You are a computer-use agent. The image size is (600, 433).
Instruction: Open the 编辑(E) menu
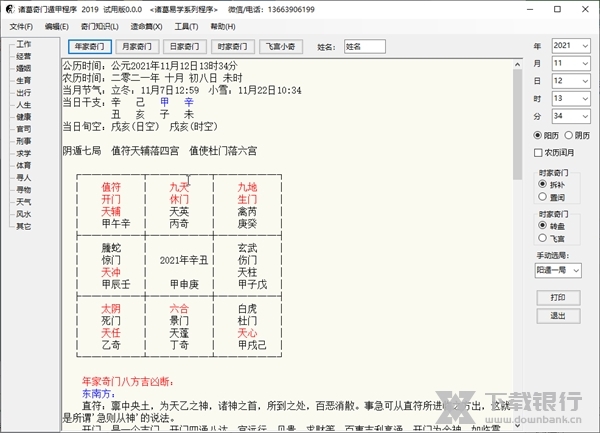point(57,27)
